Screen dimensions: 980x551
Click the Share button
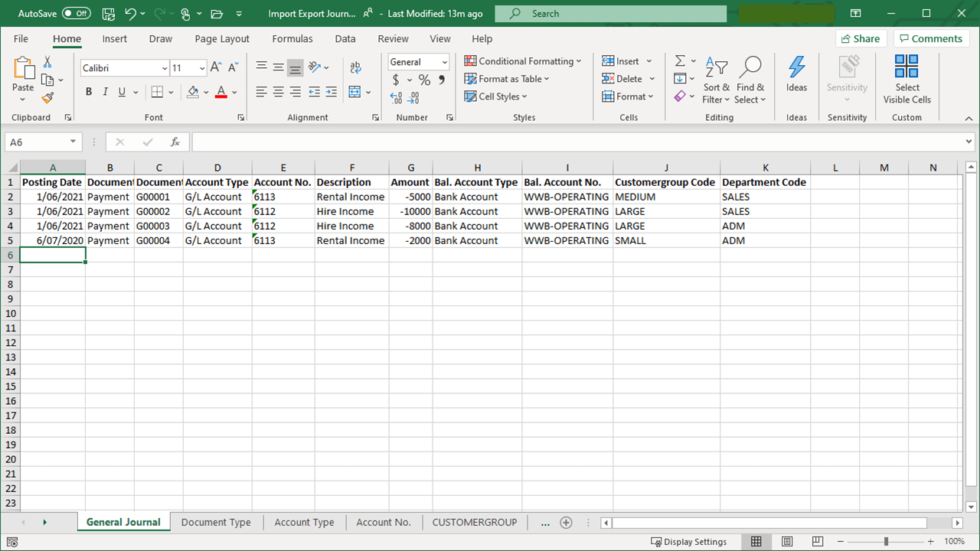(x=861, y=39)
